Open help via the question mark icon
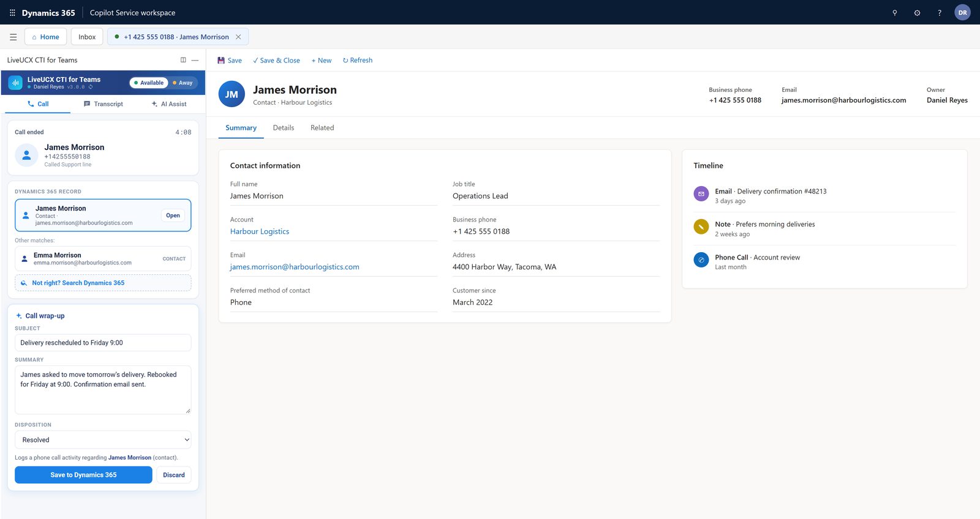980x519 pixels. click(940, 12)
